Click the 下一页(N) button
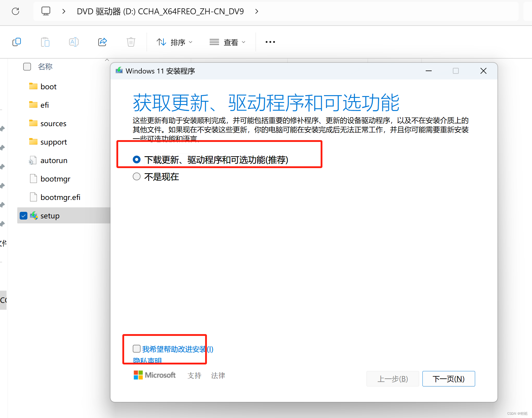 pos(448,378)
